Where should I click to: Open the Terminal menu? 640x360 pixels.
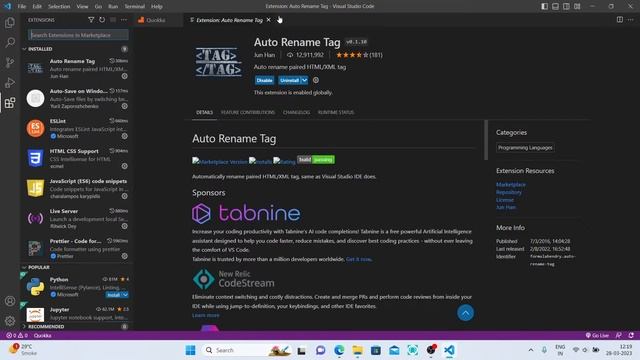(135, 6)
